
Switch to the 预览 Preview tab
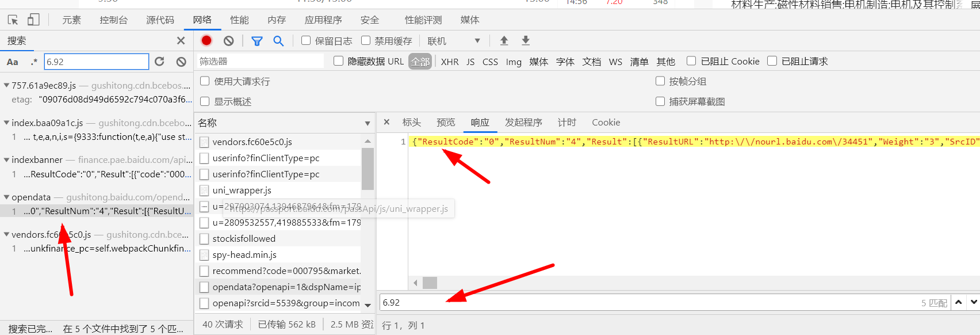pos(446,122)
